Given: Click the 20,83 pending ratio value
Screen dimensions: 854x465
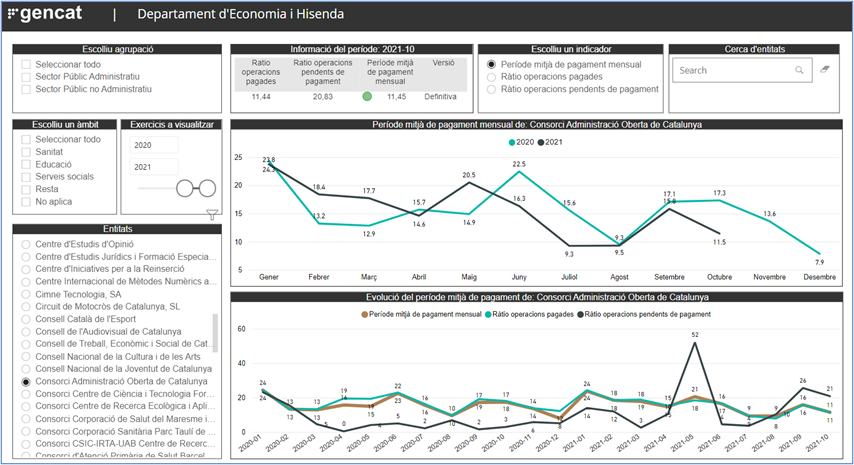Looking at the screenshot, I should pyautogui.click(x=323, y=97).
